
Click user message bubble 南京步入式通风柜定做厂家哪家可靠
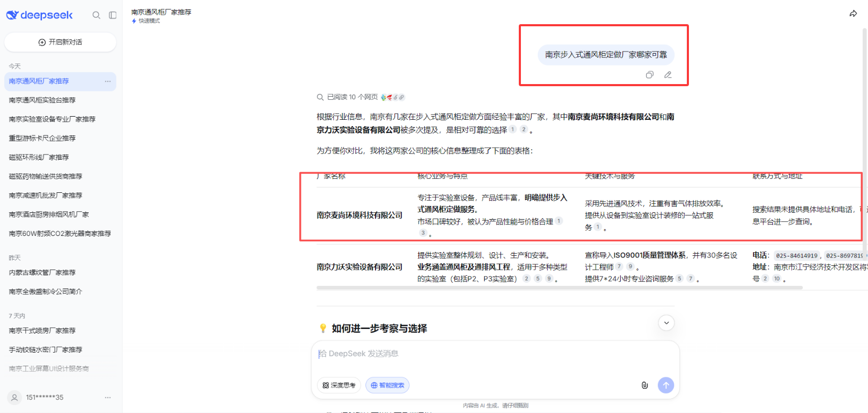[606, 55]
